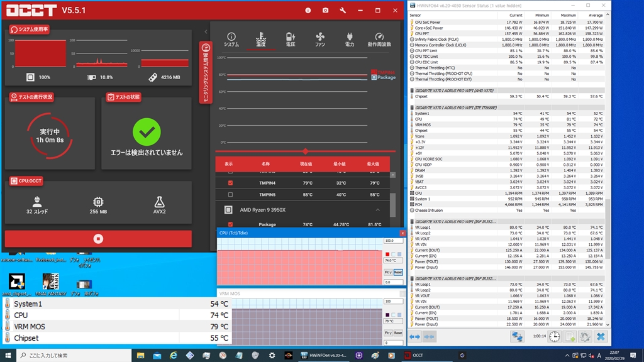The height and width of the screenshot is (362, 644).
Task: Open the Windows taskbar search box
Action: [69, 355]
